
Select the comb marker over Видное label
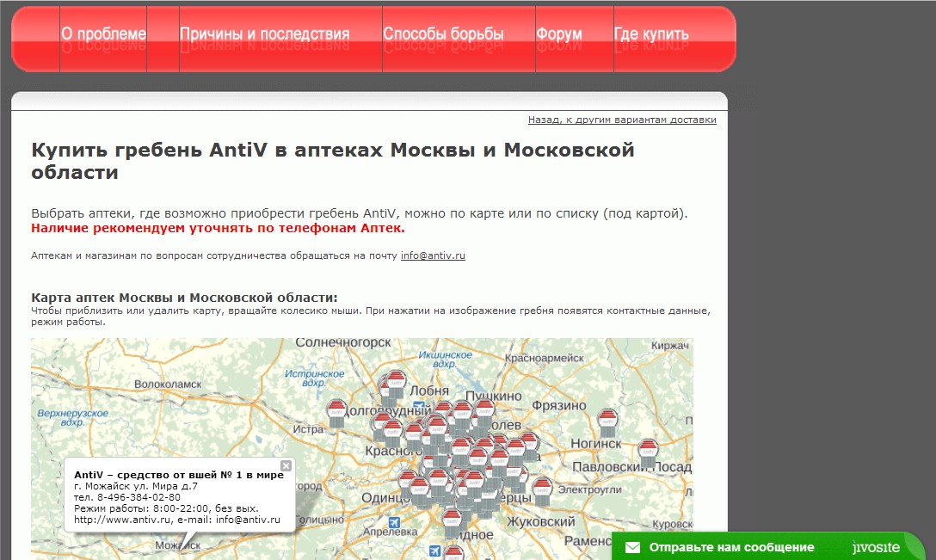[453, 524]
